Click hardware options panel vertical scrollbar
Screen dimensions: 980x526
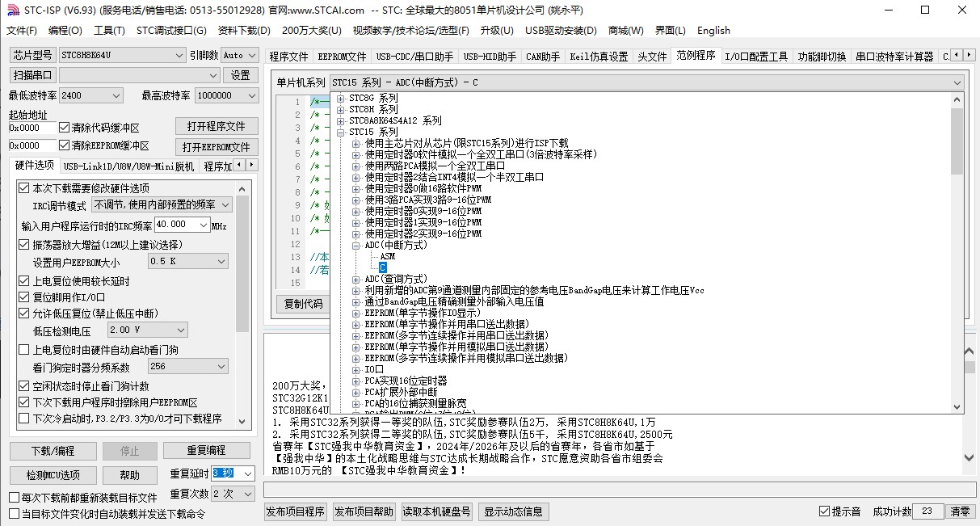coord(242,303)
